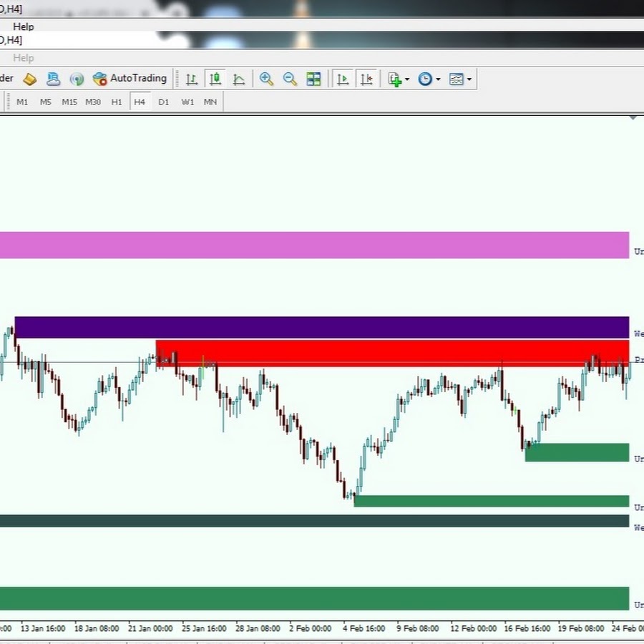The width and height of the screenshot is (644, 644).
Task: Toggle chart shift button
Action: pos(366,79)
